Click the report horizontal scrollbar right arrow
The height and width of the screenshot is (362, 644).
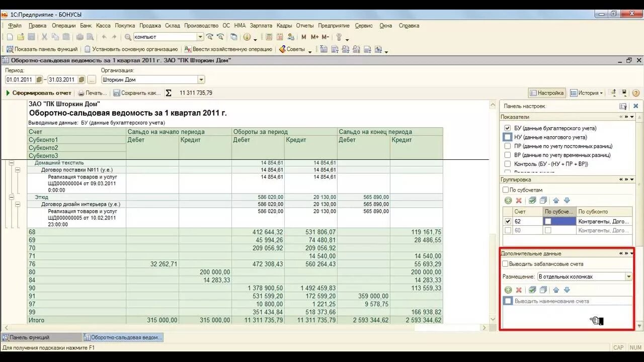(485, 327)
